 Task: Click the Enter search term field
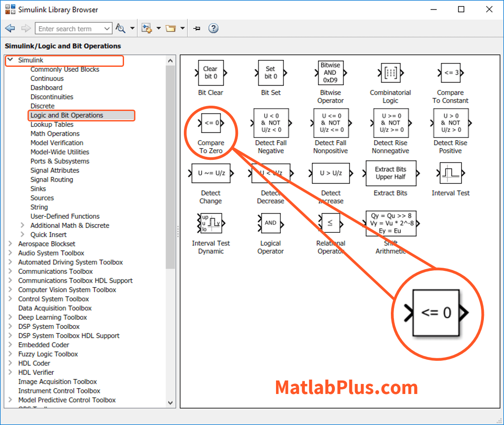69,29
